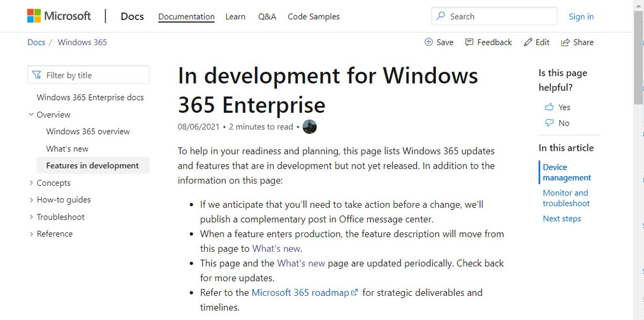Go to Docs home title

[x=132, y=16]
